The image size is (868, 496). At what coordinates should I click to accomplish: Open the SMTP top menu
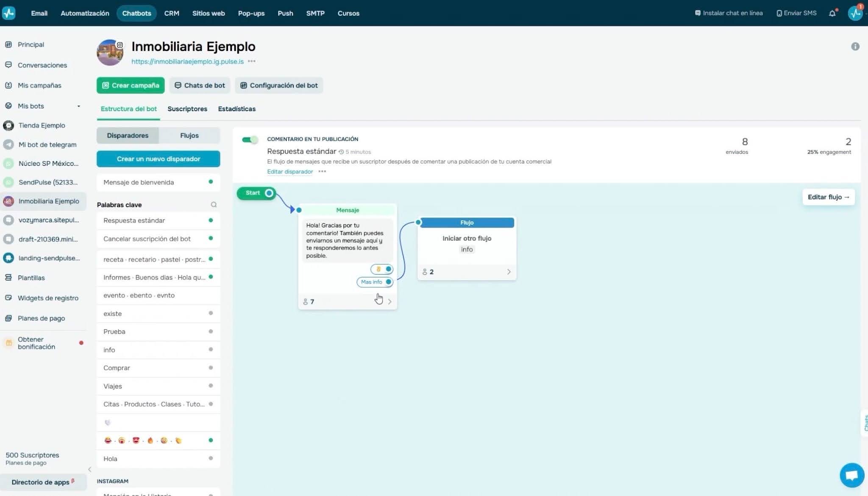[315, 13]
